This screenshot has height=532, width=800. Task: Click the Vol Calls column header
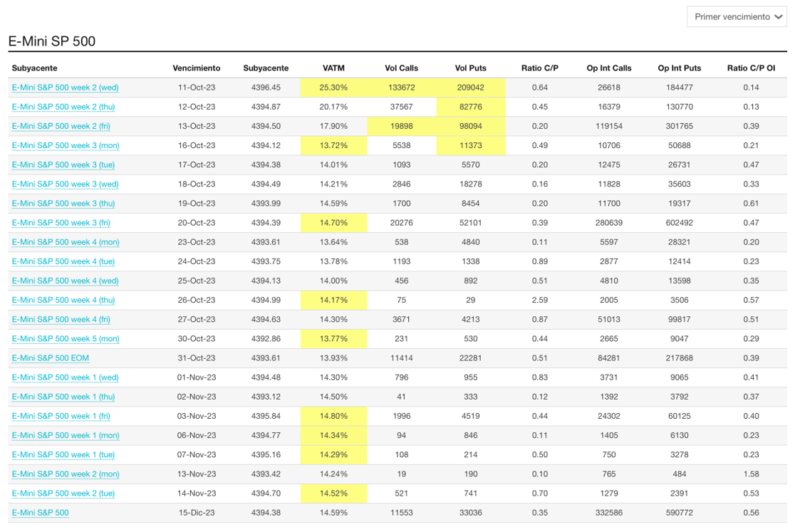(x=401, y=68)
